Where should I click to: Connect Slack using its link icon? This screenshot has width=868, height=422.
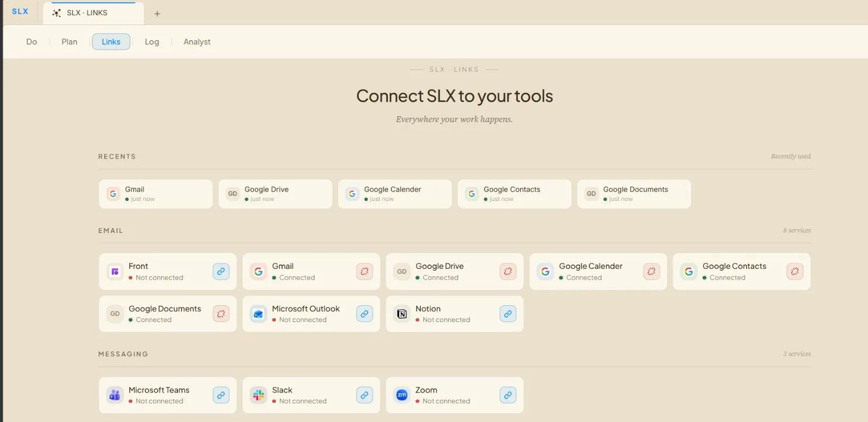365,395
